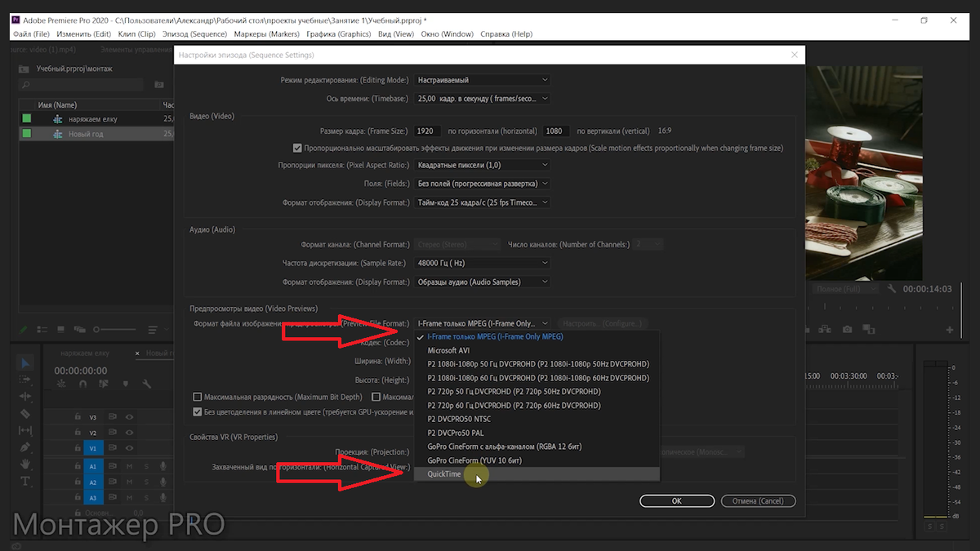Hide video track V1 with eye icon
Image resolution: width=980 pixels, height=551 pixels.
click(x=129, y=448)
